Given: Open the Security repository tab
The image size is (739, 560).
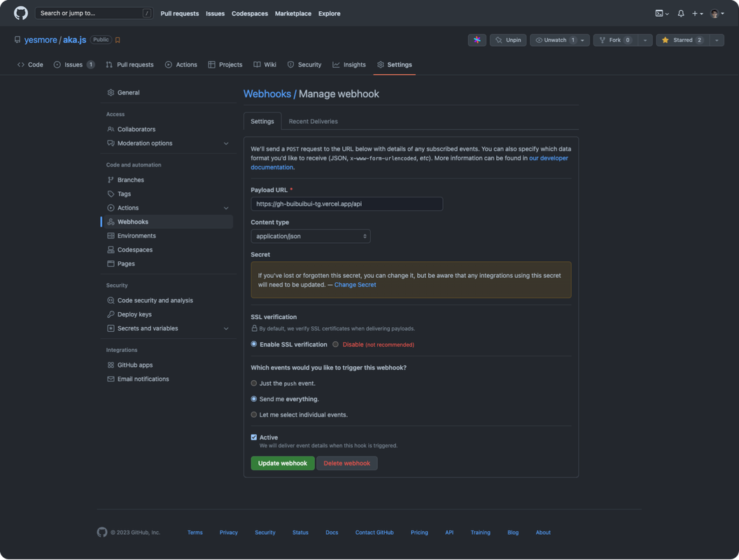Looking at the screenshot, I should tap(304, 65).
